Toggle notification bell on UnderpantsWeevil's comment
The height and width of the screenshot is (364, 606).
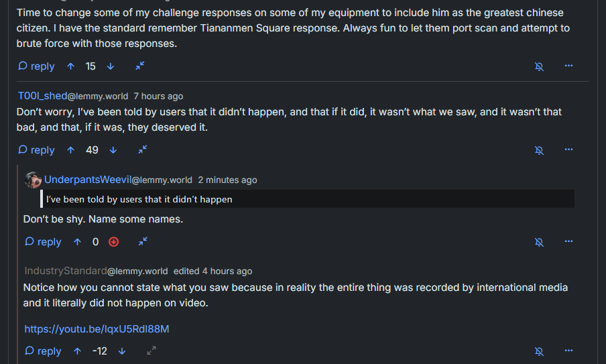(x=539, y=242)
